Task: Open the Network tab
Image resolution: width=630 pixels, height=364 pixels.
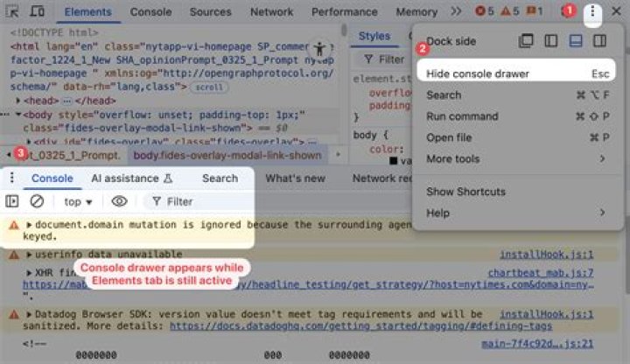Action: pyautogui.click(x=271, y=11)
